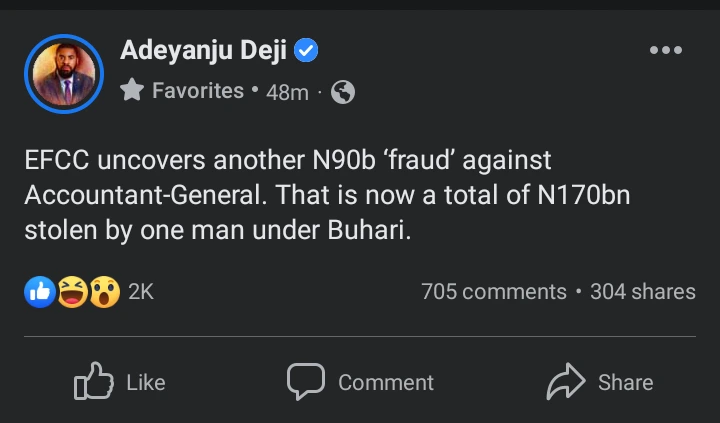Click the globe public-audience icon
The width and height of the screenshot is (720, 423).
click(x=342, y=93)
